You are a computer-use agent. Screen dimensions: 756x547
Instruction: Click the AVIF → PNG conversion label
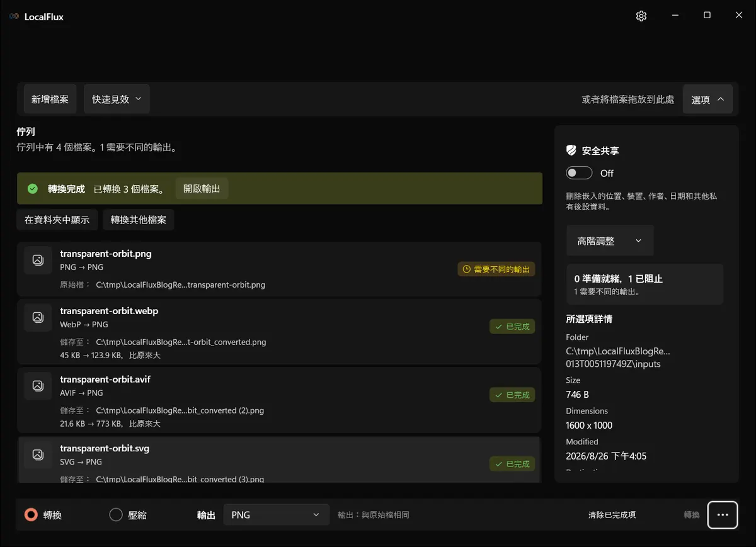click(81, 393)
